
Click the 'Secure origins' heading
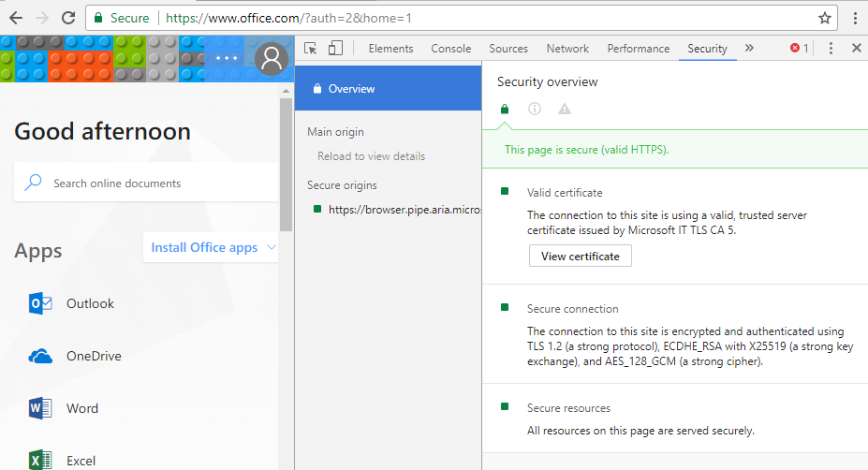click(342, 184)
